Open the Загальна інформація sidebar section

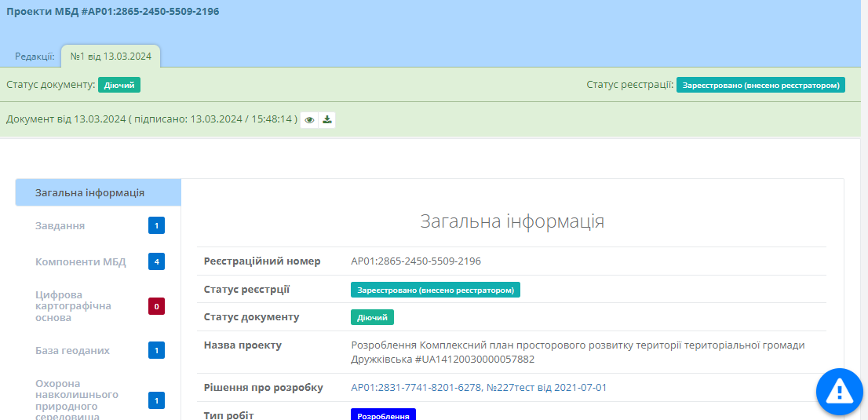pos(89,193)
